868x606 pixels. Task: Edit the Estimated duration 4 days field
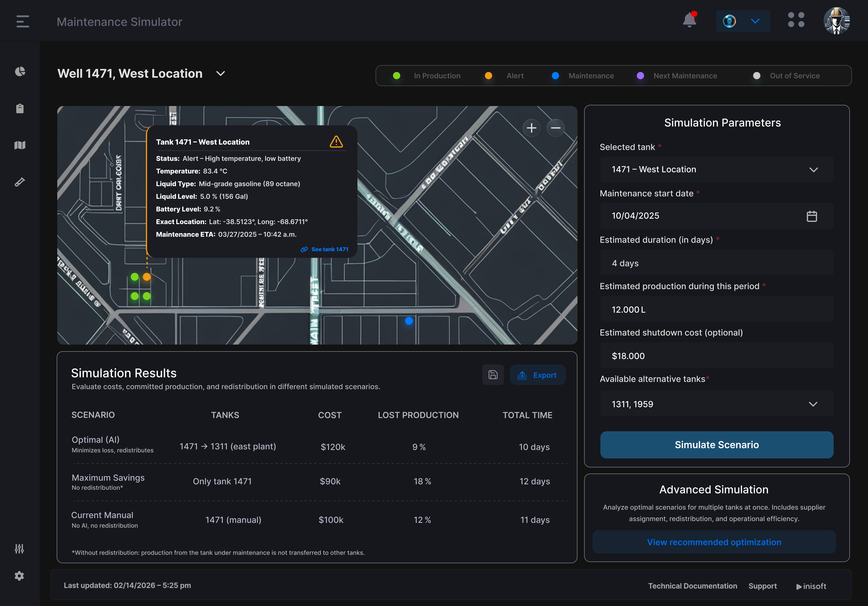(x=717, y=263)
